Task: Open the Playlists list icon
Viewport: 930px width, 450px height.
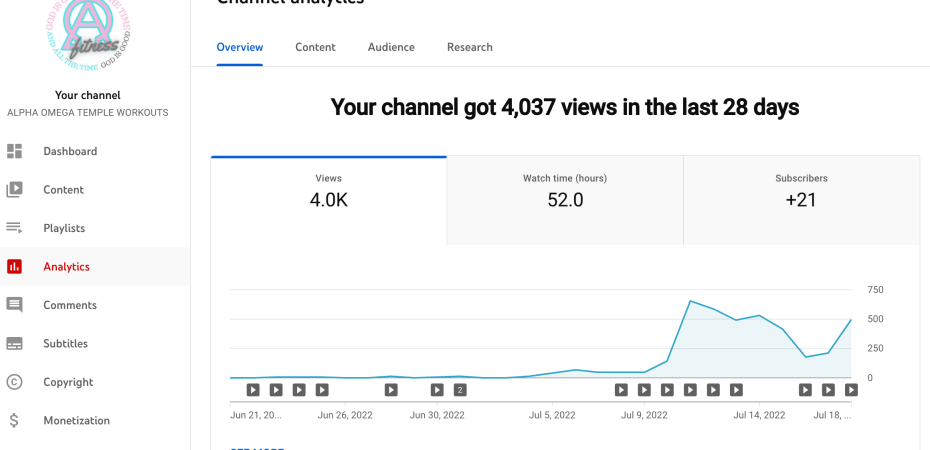Action: (14, 228)
